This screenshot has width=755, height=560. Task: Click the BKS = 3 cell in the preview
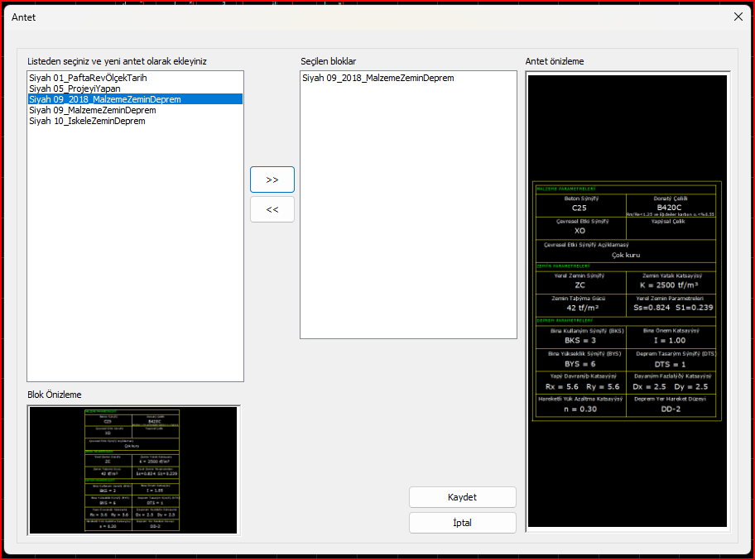point(579,338)
